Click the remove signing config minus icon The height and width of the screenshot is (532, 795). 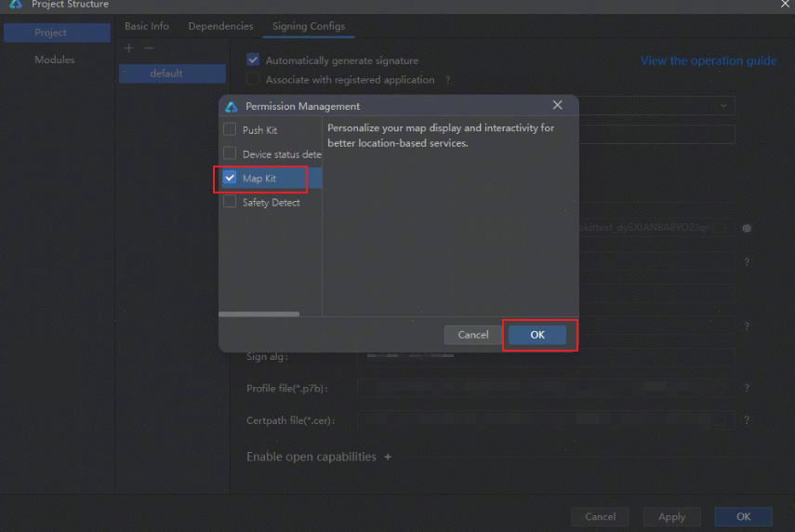148,47
